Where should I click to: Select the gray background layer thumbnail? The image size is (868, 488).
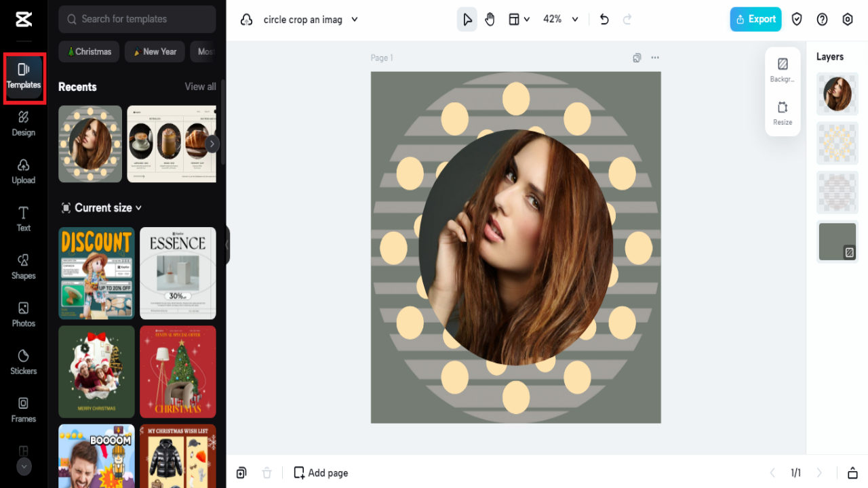coord(837,241)
